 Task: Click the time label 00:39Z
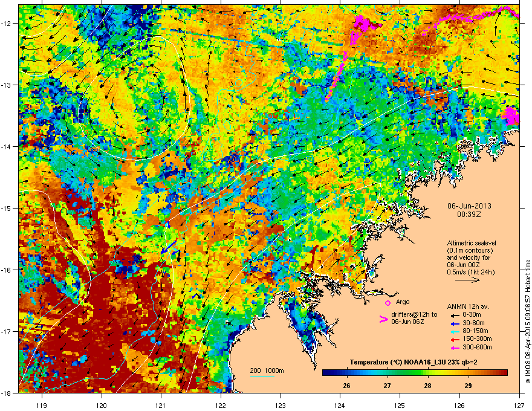[x=469, y=215]
